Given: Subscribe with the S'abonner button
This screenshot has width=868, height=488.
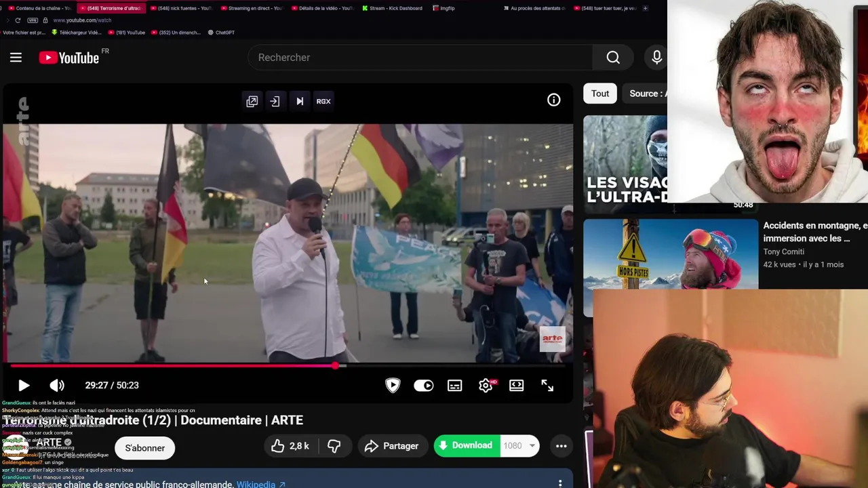Looking at the screenshot, I should tap(144, 448).
